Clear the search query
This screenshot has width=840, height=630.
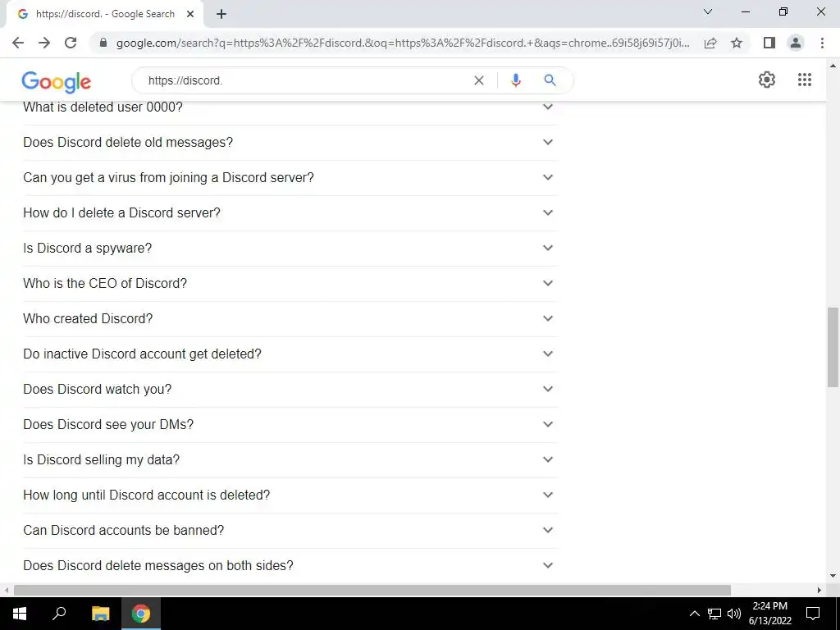tap(479, 80)
